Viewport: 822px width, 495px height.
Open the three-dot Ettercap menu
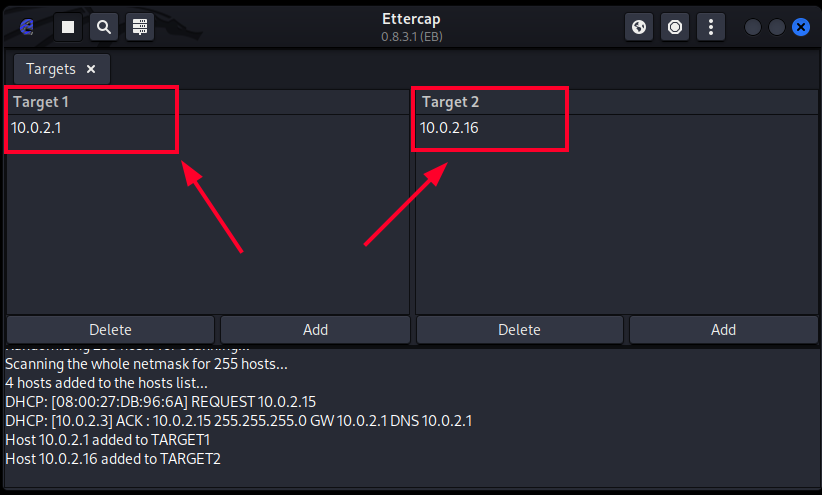pyautogui.click(x=711, y=27)
